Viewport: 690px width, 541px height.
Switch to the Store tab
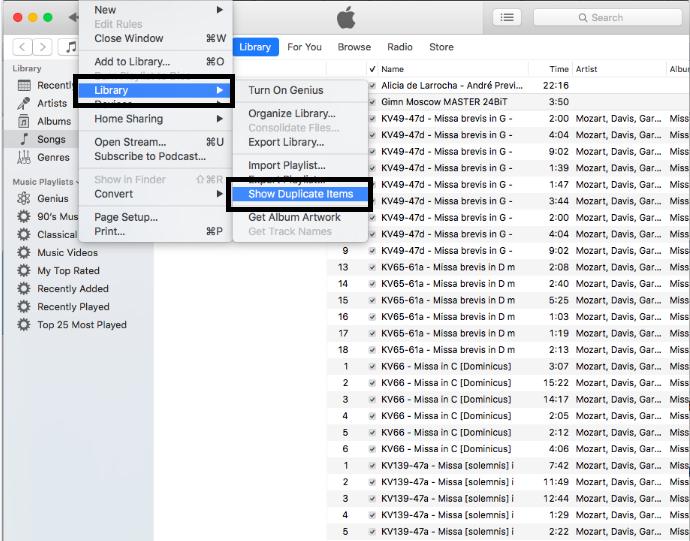(x=441, y=47)
